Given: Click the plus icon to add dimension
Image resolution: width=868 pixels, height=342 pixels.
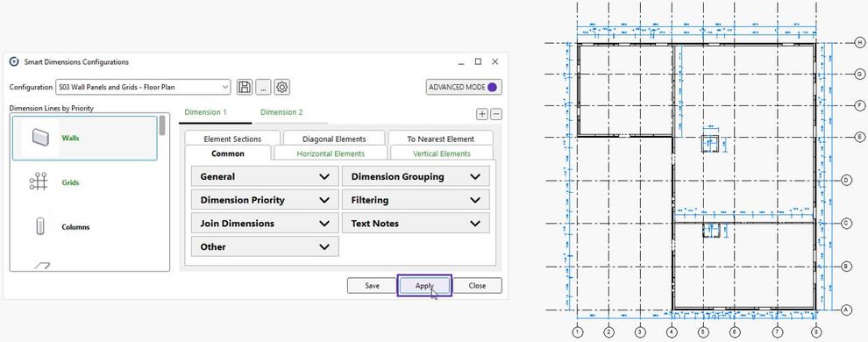Looking at the screenshot, I should [482, 114].
